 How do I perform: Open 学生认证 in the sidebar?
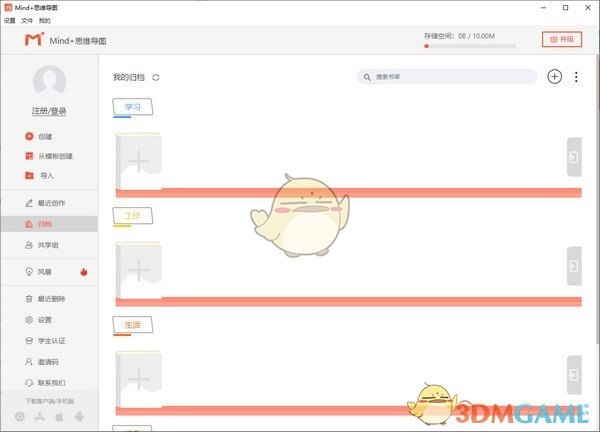click(x=45, y=341)
